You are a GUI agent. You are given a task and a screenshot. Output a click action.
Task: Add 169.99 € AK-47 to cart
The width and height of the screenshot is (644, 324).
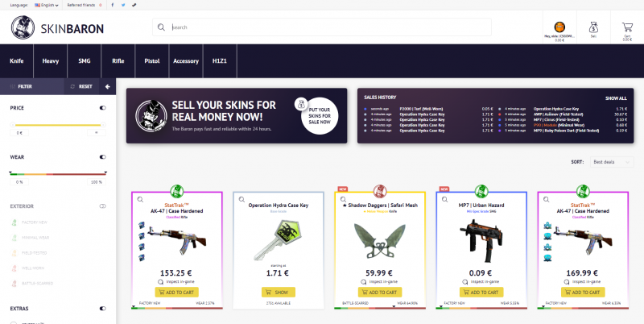pos(583,293)
